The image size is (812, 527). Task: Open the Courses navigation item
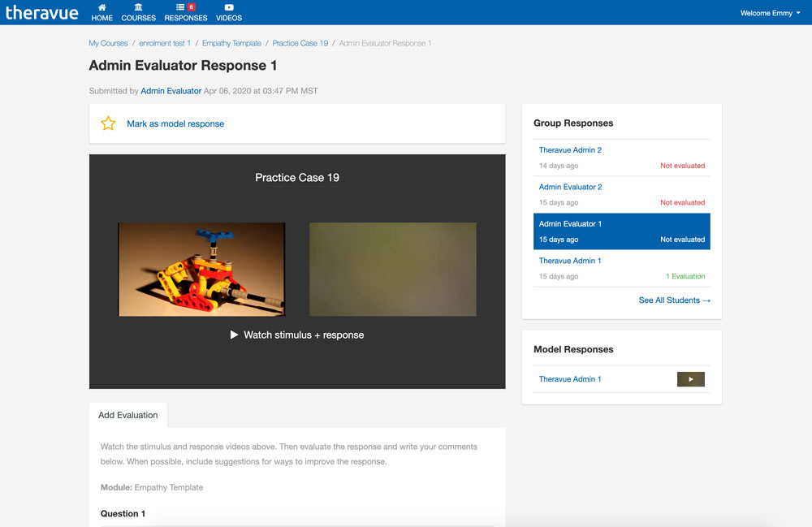(138, 12)
